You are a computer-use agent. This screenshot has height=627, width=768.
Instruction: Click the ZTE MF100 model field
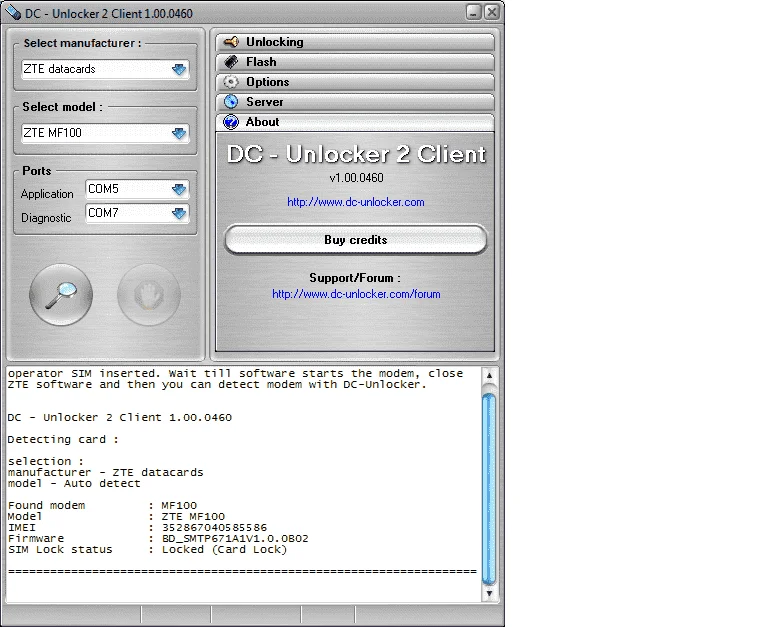tap(105, 133)
